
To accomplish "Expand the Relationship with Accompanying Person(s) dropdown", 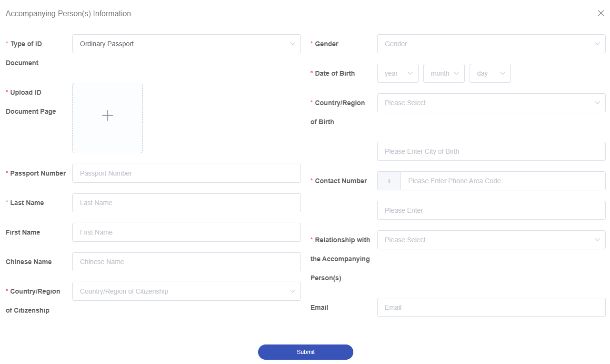I will coord(491,240).
